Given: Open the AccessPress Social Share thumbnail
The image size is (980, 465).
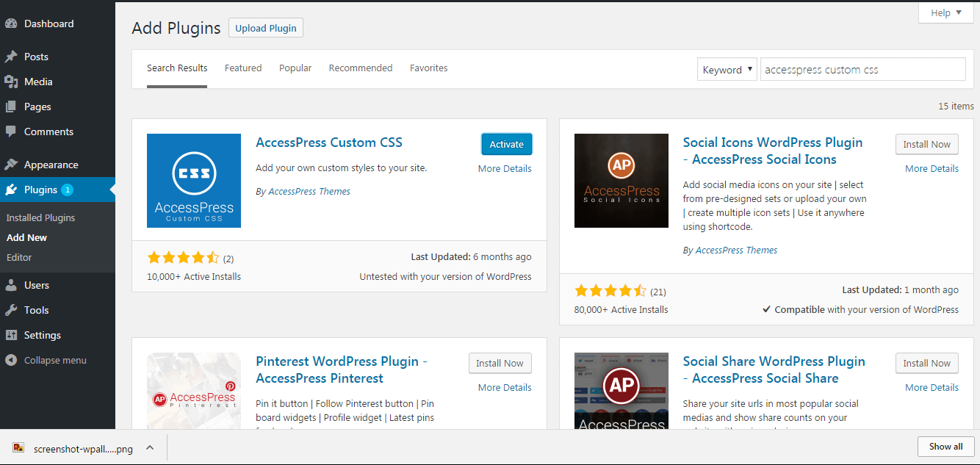Looking at the screenshot, I should [x=621, y=391].
